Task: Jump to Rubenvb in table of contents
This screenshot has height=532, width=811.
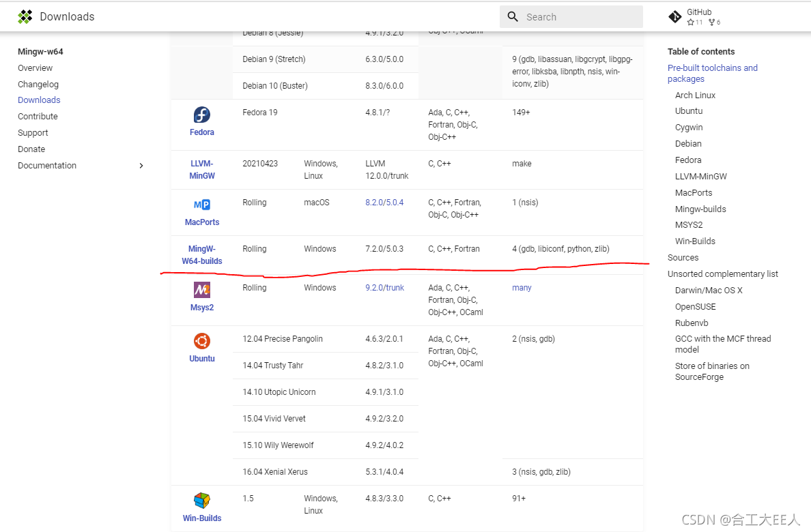Action: click(692, 323)
